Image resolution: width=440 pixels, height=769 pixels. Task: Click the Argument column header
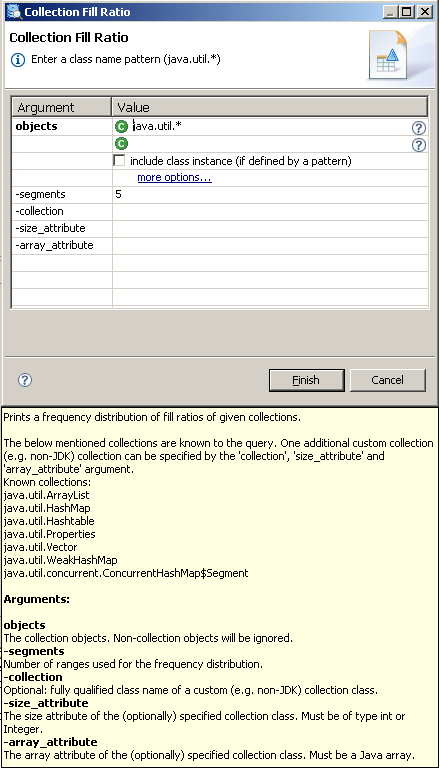[x=62, y=107]
